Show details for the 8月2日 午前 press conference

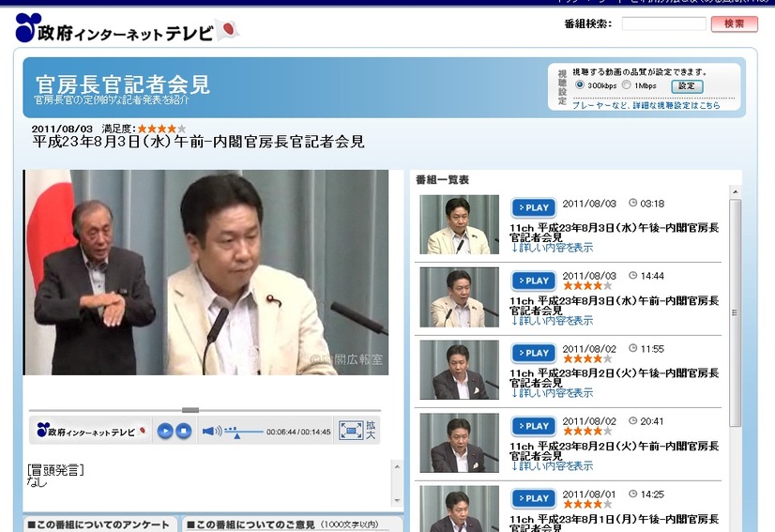[x=552, y=465]
